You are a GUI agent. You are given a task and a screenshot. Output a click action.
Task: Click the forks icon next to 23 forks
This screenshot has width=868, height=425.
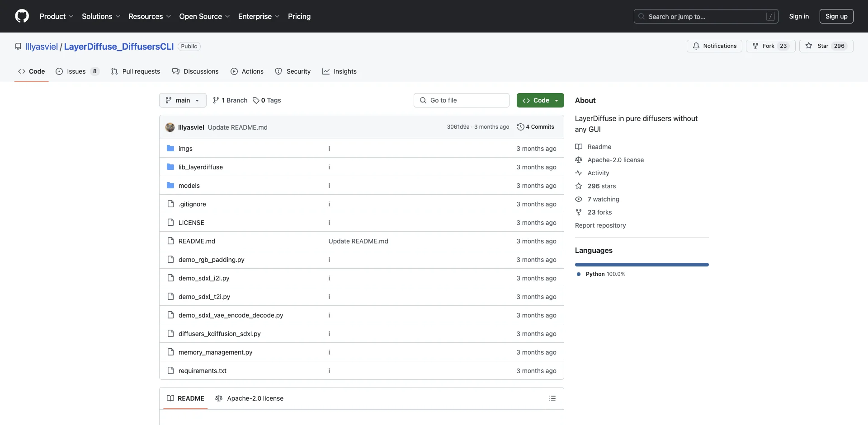(x=579, y=212)
